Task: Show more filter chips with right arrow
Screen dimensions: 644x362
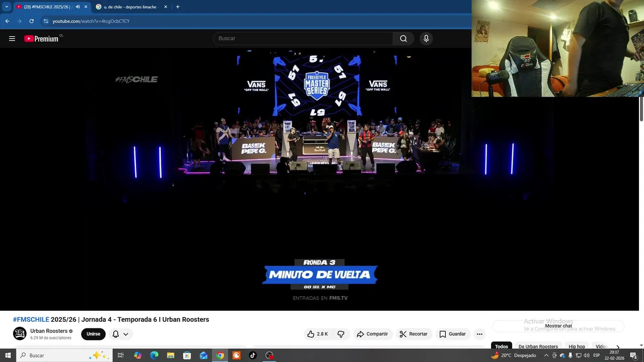Action: point(618,347)
